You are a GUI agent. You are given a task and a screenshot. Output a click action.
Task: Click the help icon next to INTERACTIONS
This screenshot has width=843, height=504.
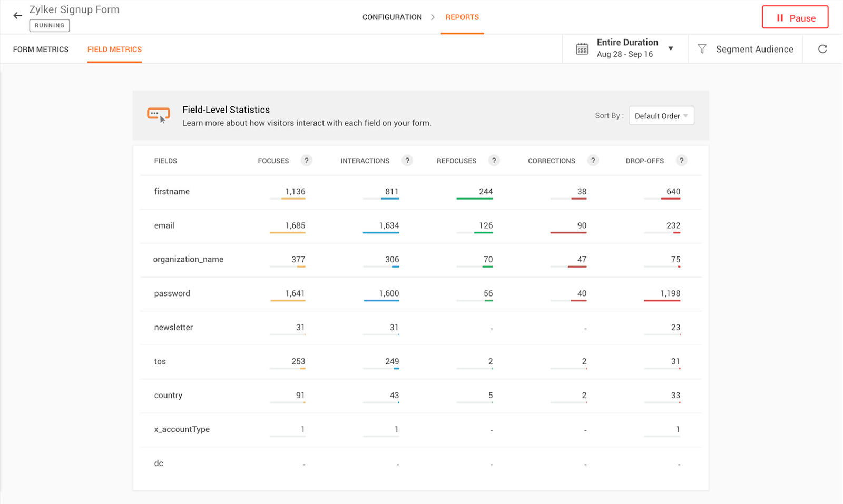tap(407, 161)
